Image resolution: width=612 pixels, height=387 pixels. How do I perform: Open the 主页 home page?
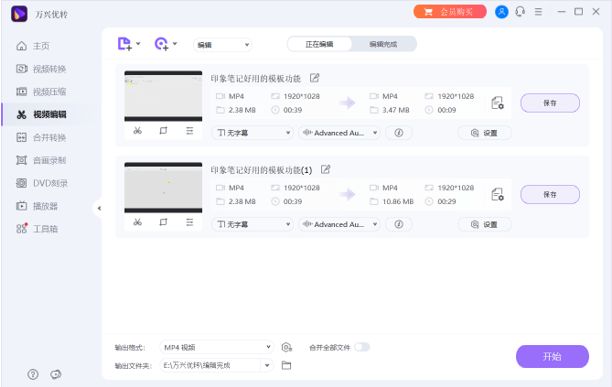33,46
